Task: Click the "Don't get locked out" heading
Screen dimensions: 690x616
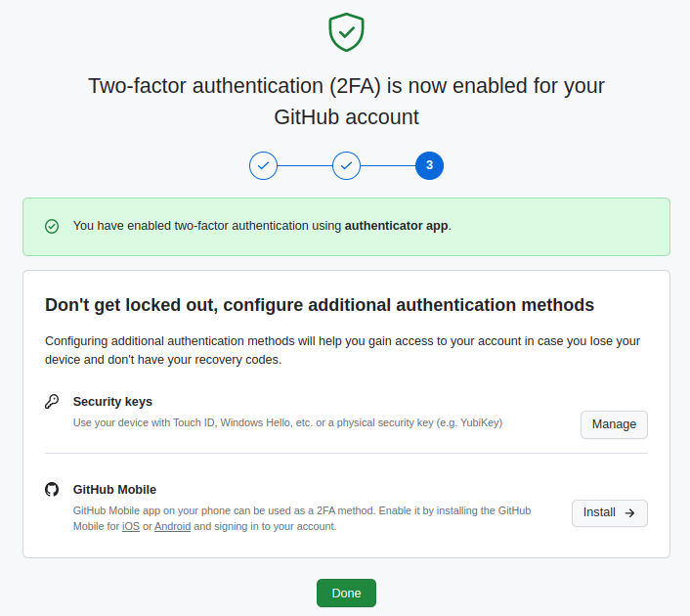Action: point(320,305)
